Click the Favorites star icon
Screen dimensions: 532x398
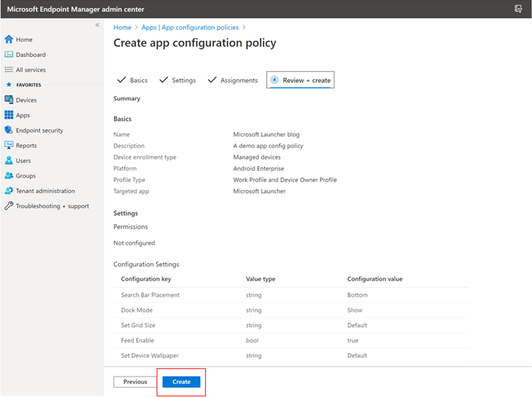(9, 85)
